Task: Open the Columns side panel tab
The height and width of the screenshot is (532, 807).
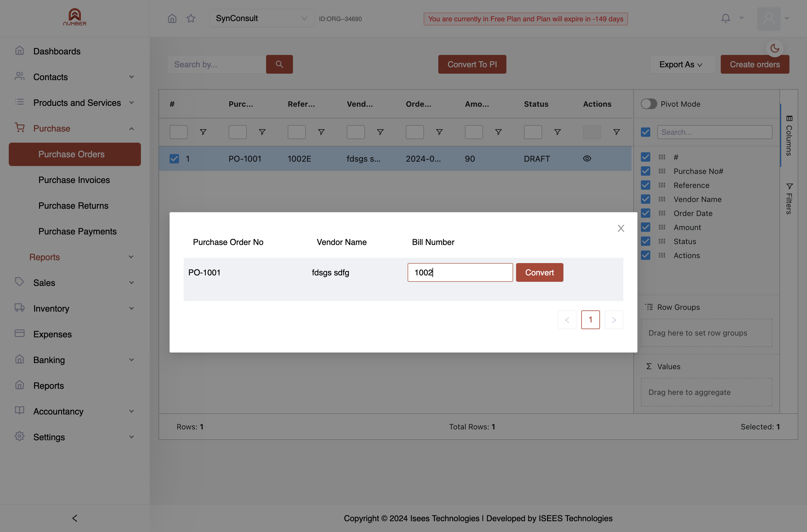Action: coord(789,135)
